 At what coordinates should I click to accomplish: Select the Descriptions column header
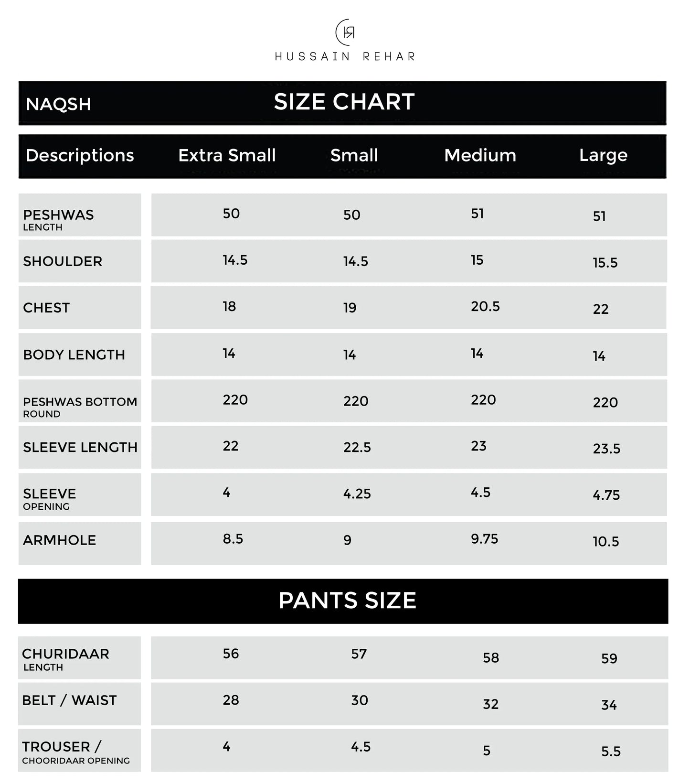(80, 155)
